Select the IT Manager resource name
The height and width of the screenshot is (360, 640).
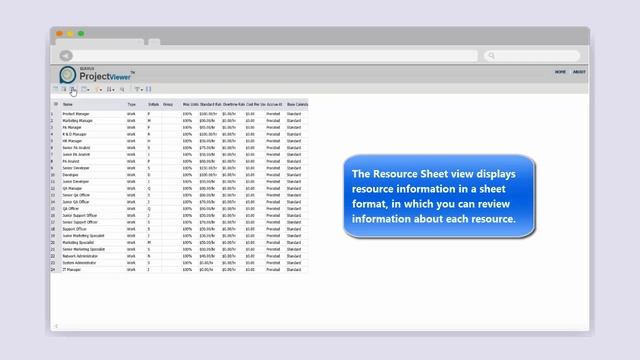pyautogui.click(x=71, y=270)
